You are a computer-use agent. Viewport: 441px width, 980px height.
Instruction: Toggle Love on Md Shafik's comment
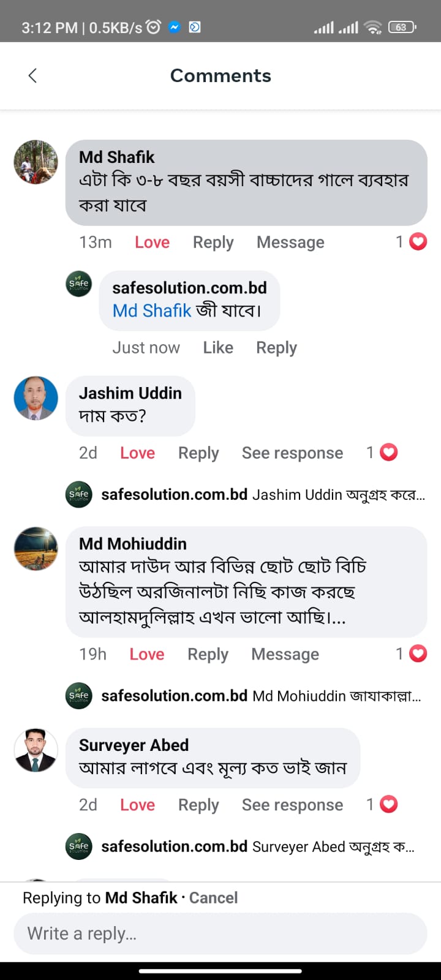152,243
